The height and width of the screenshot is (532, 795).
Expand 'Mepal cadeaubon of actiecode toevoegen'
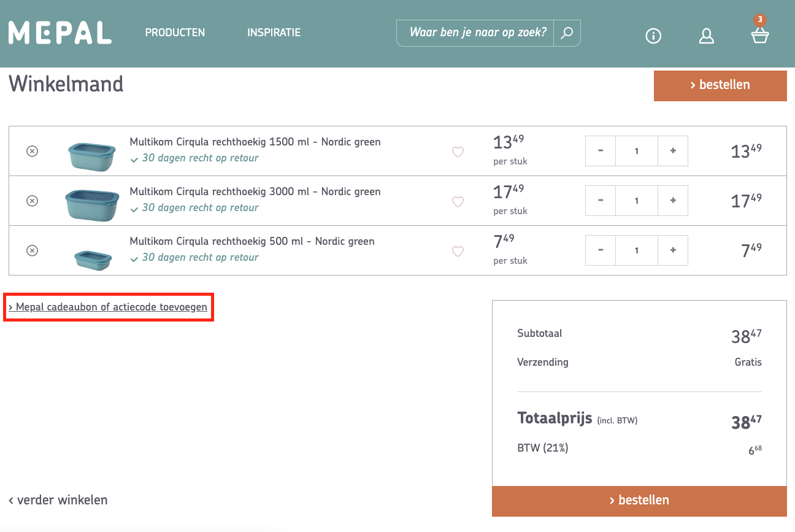(108, 307)
